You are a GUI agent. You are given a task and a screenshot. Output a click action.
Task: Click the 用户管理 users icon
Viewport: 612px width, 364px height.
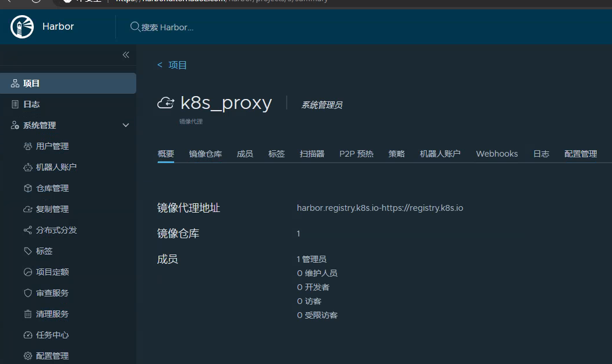coord(28,146)
